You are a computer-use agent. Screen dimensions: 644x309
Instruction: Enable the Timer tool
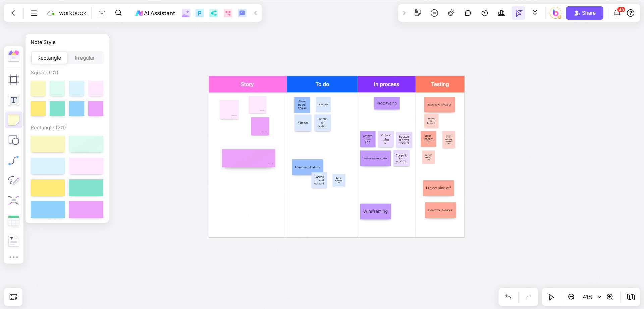485,13
